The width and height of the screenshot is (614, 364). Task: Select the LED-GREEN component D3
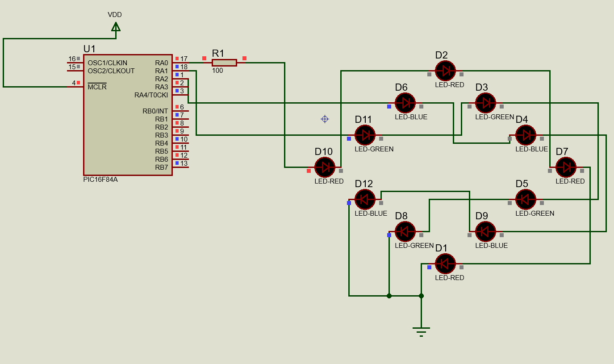click(x=485, y=103)
